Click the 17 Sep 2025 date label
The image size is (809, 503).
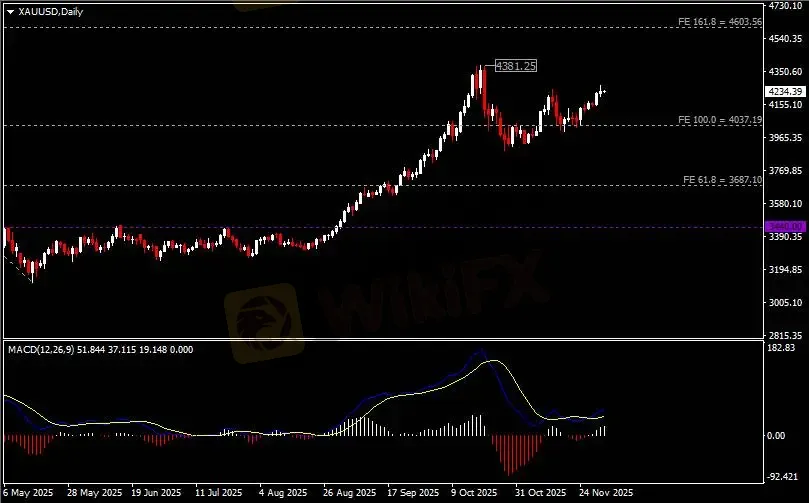[x=413, y=493]
